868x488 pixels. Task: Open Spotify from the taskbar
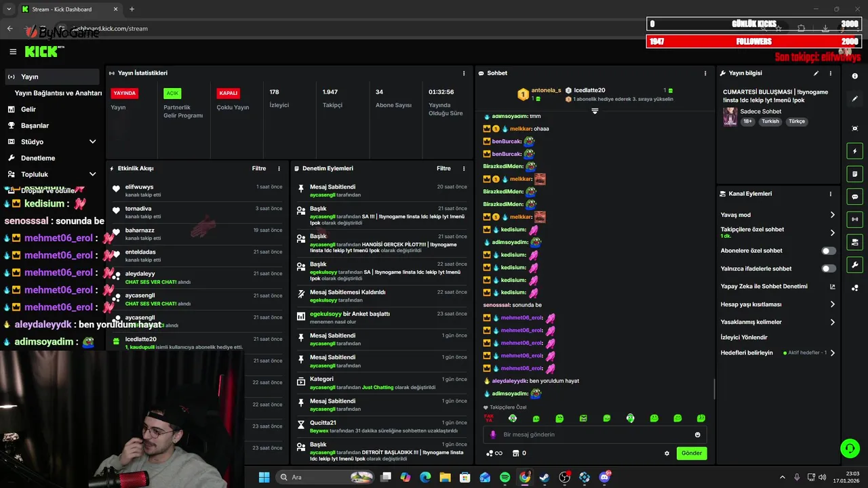(505, 477)
